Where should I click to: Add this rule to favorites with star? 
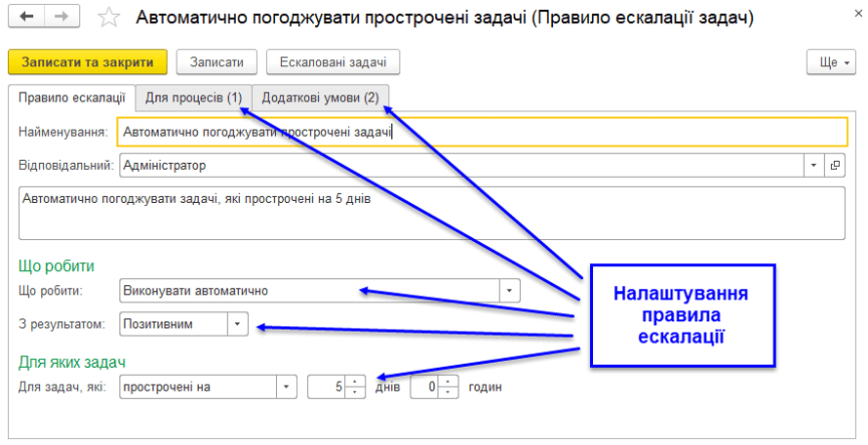pyautogui.click(x=111, y=19)
